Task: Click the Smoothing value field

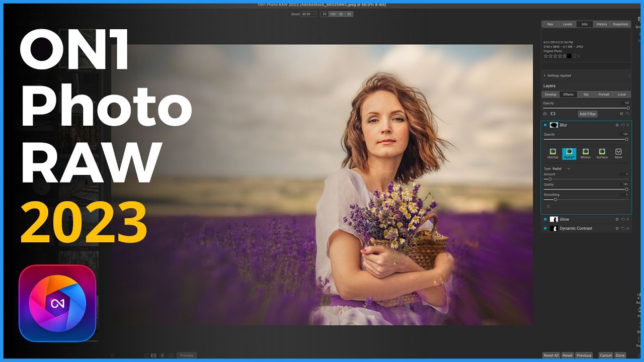Action: coord(624,195)
